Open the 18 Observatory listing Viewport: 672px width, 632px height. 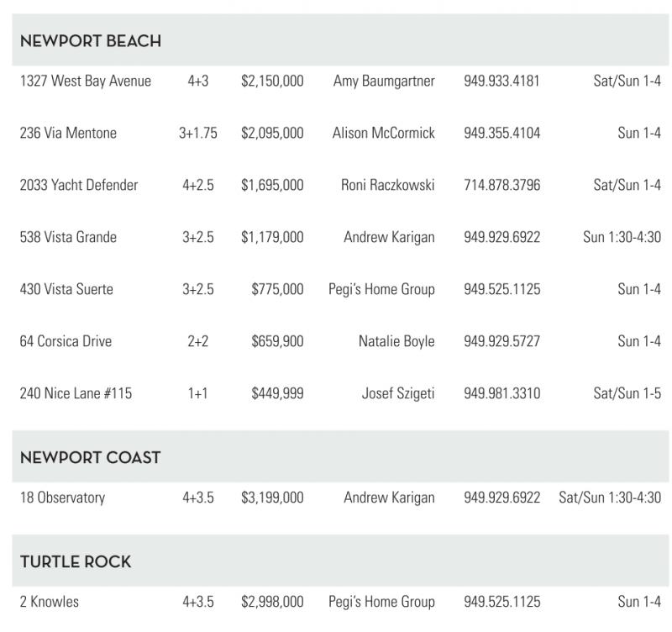(62, 498)
